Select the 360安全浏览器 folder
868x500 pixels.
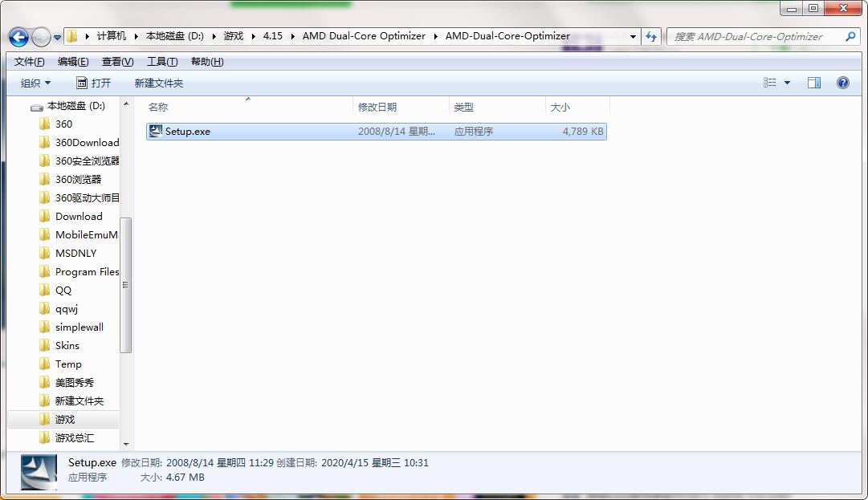79,161
